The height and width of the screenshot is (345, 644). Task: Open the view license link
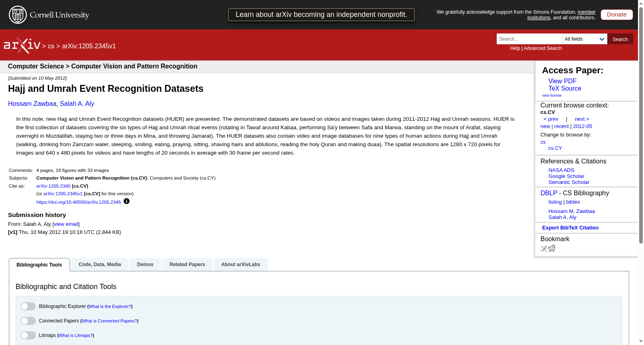pos(552,95)
